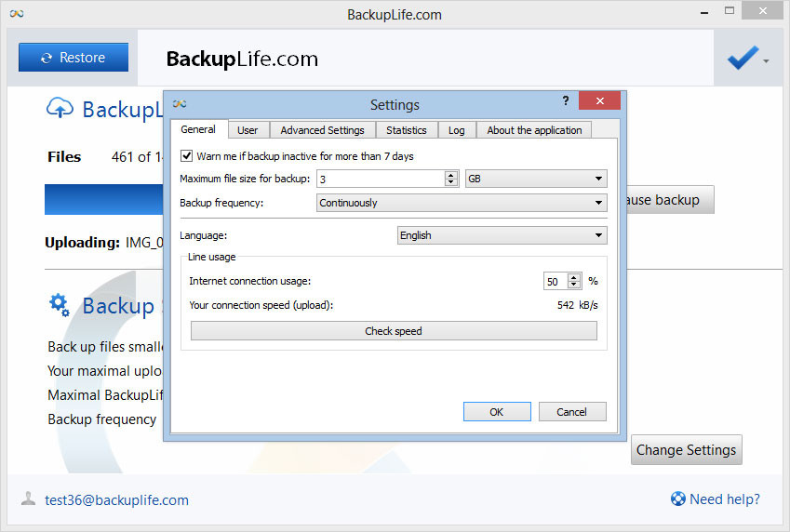Select the General tab
Image resolution: width=790 pixels, height=532 pixels.
(198, 129)
